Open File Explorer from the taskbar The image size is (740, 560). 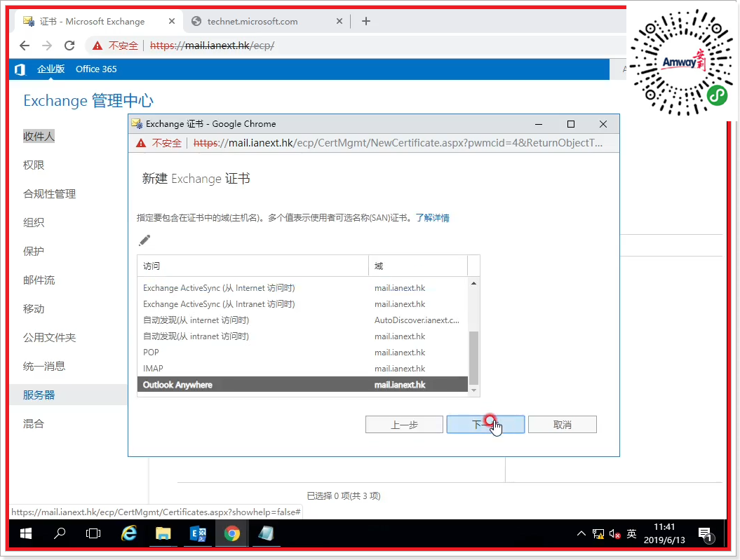point(163,533)
